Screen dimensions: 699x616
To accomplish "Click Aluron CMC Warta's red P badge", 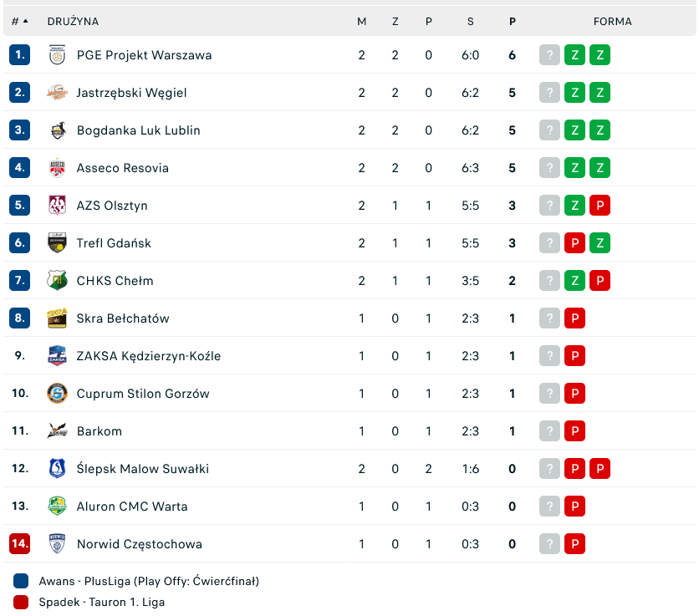I will 574,507.
